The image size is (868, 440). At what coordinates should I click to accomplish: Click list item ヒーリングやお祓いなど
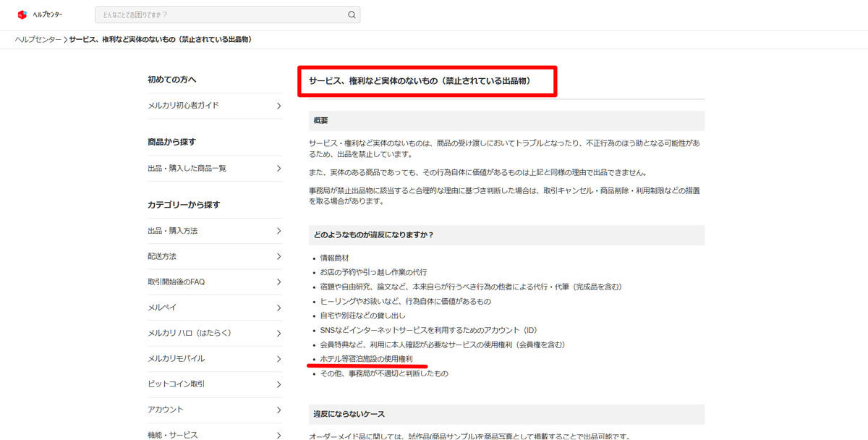click(x=405, y=301)
